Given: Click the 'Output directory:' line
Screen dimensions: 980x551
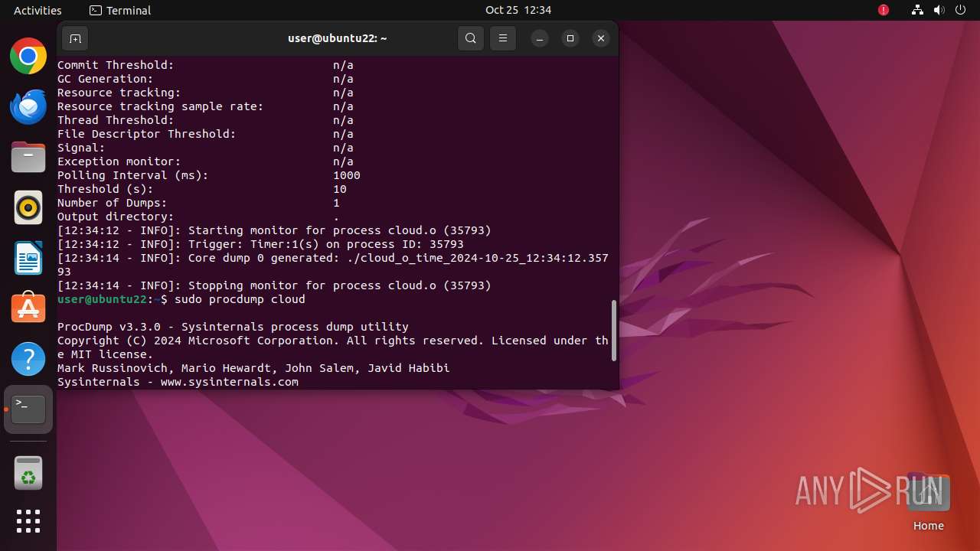Looking at the screenshot, I should pos(198,217).
